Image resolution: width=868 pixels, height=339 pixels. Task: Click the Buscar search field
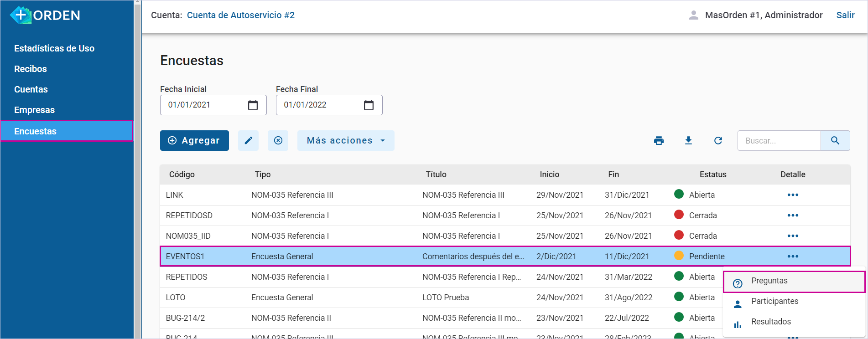[779, 141]
